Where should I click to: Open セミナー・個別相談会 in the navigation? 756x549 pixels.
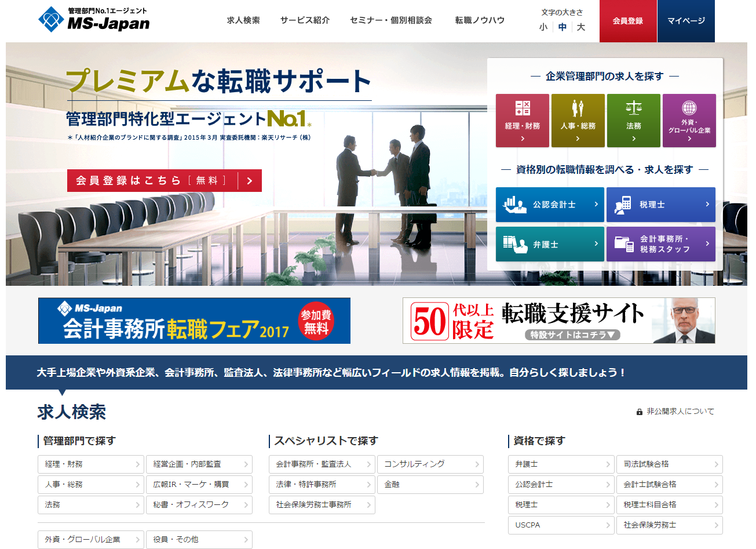(391, 20)
